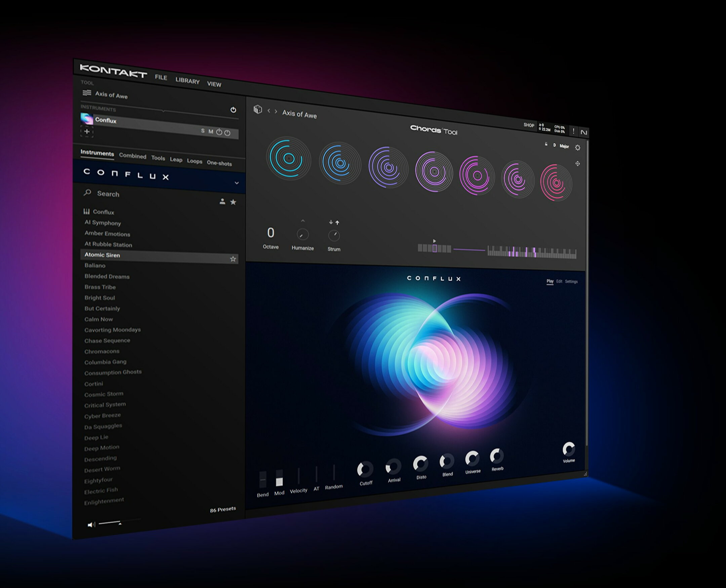The width and height of the screenshot is (726, 588).
Task: Trigger the first cyan chord circle
Action: coord(288,158)
